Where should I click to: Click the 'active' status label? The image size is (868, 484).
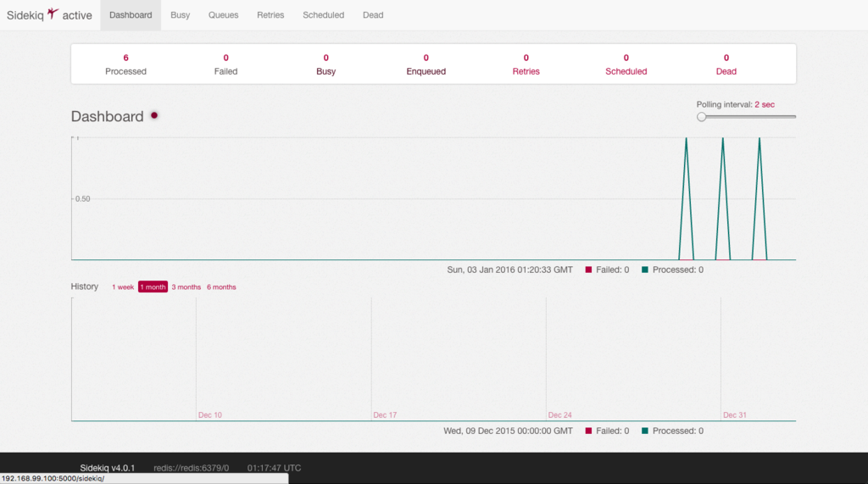click(77, 15)
